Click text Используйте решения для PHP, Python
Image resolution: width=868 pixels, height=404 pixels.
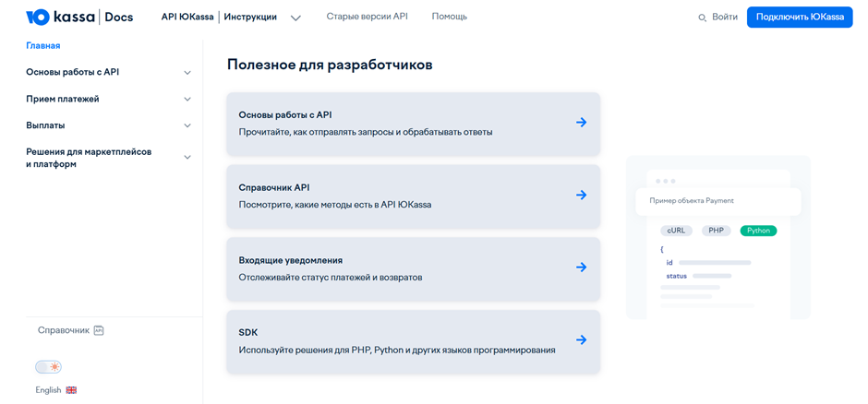397,351
